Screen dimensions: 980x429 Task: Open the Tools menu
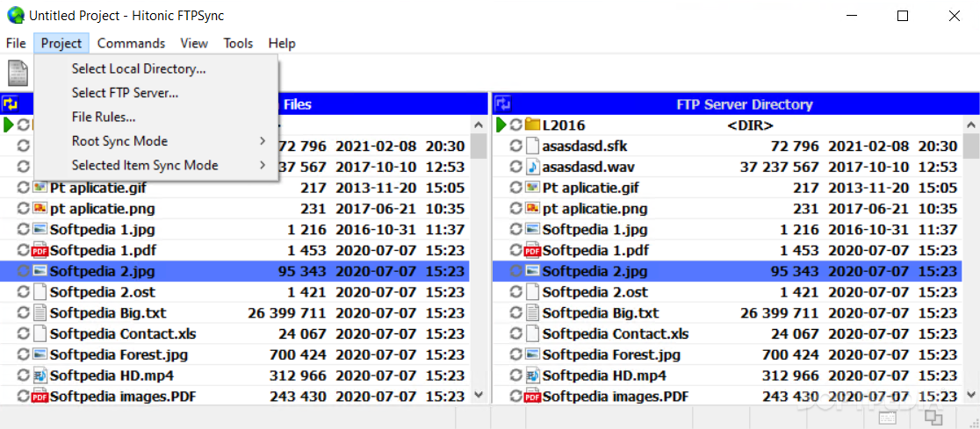pos(238,43)
